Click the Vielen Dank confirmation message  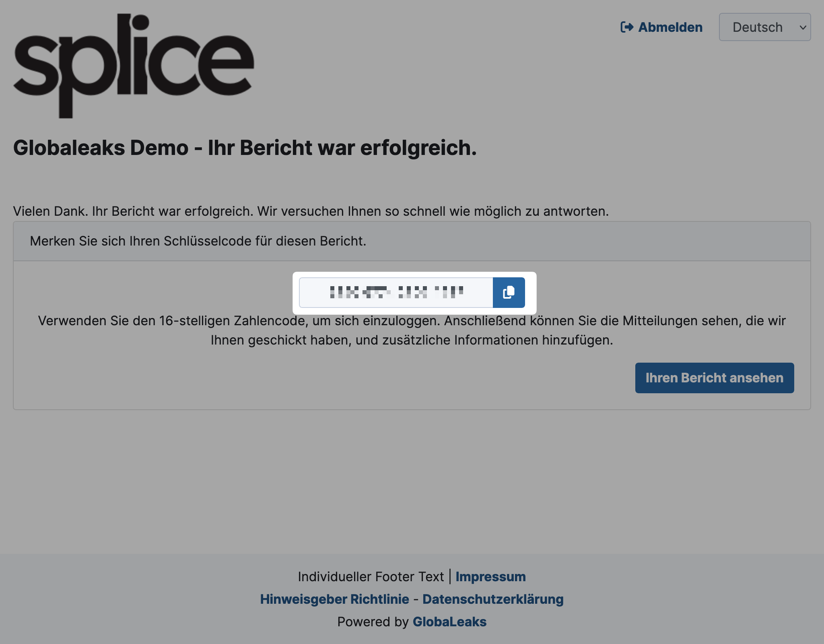(x=311, y=211)
